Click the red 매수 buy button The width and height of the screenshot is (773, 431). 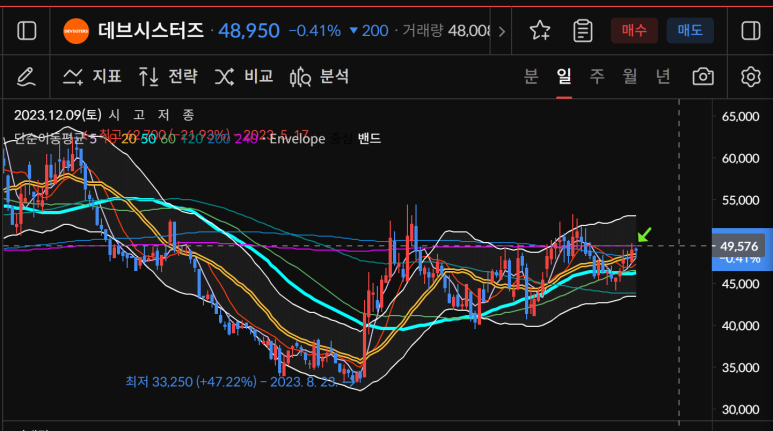click(x=634, y=31)
